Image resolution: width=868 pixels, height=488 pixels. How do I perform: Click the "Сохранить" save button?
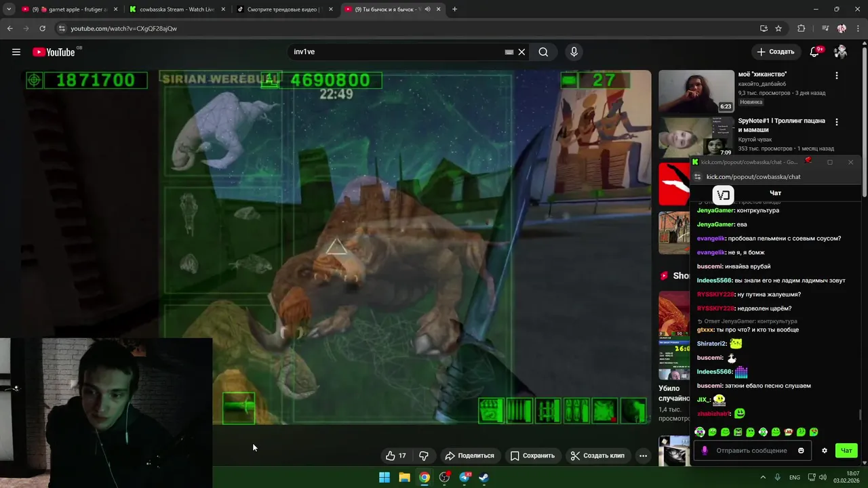532,455
